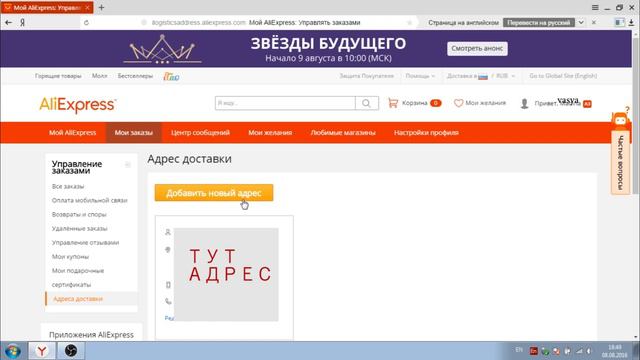
Task: Open the "Корзина" shopping cart
Action: [414, 103]
